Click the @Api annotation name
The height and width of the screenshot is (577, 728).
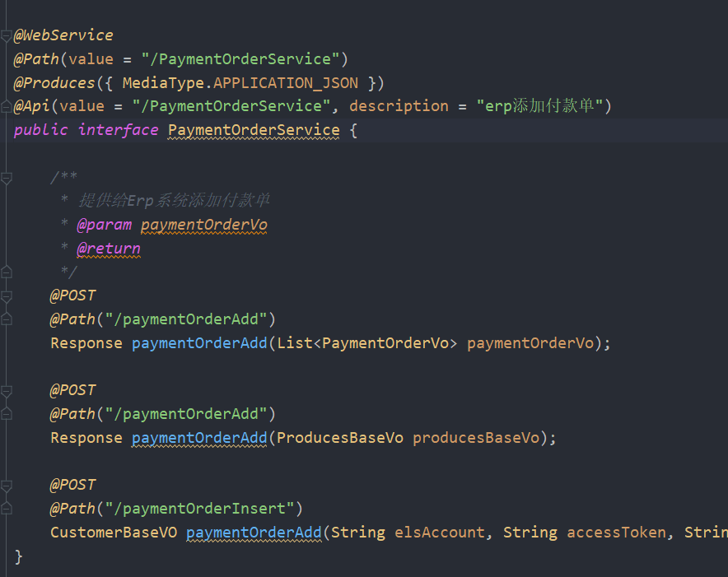pos(31,106)
